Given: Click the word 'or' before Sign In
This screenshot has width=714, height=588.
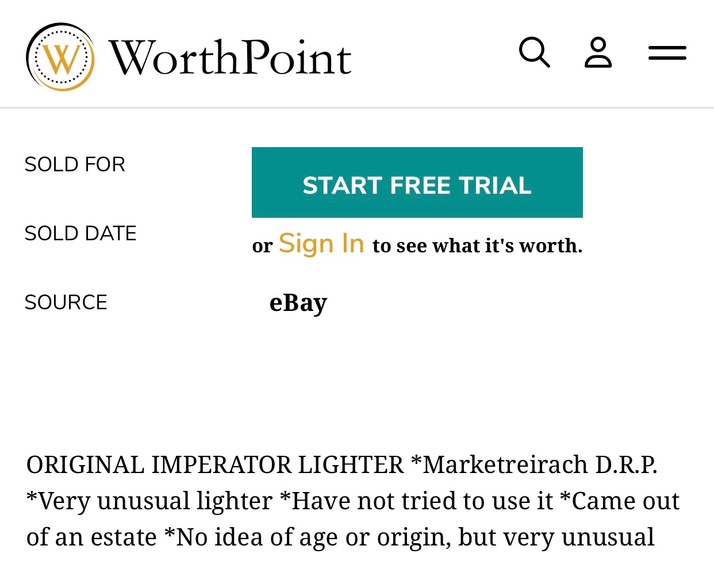Looking at the screenshot, I should pyautogui.click(x=262, y=246).
